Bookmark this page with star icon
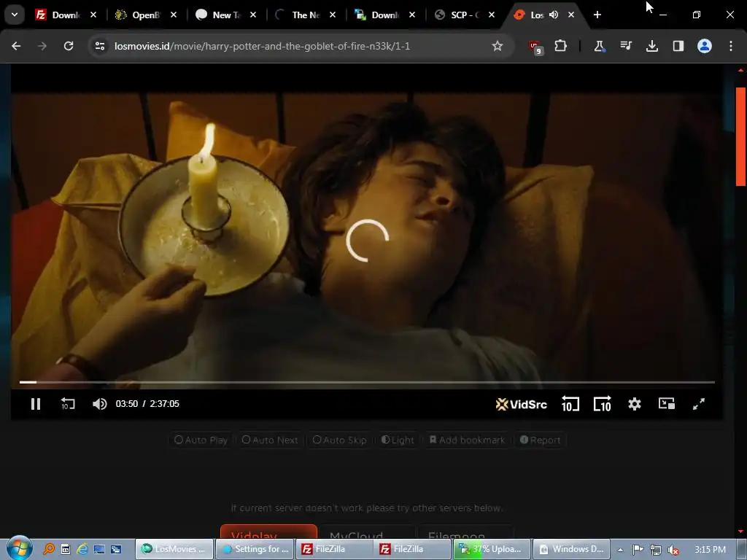Viewport: 747px width, 560px height. coord(497,46)
